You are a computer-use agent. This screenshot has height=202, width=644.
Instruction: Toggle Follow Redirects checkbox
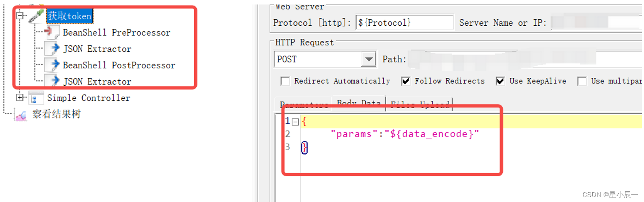point(406,81)
